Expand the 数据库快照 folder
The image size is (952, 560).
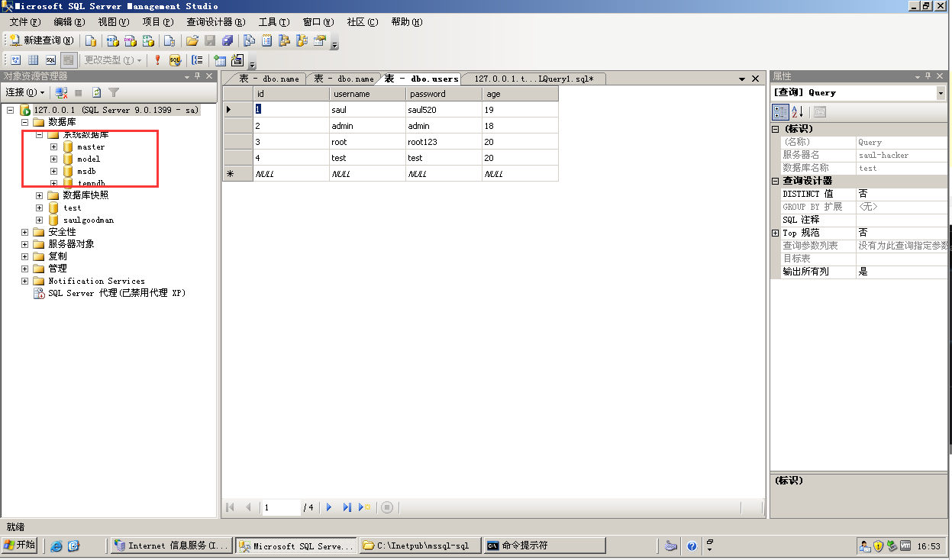40,195
